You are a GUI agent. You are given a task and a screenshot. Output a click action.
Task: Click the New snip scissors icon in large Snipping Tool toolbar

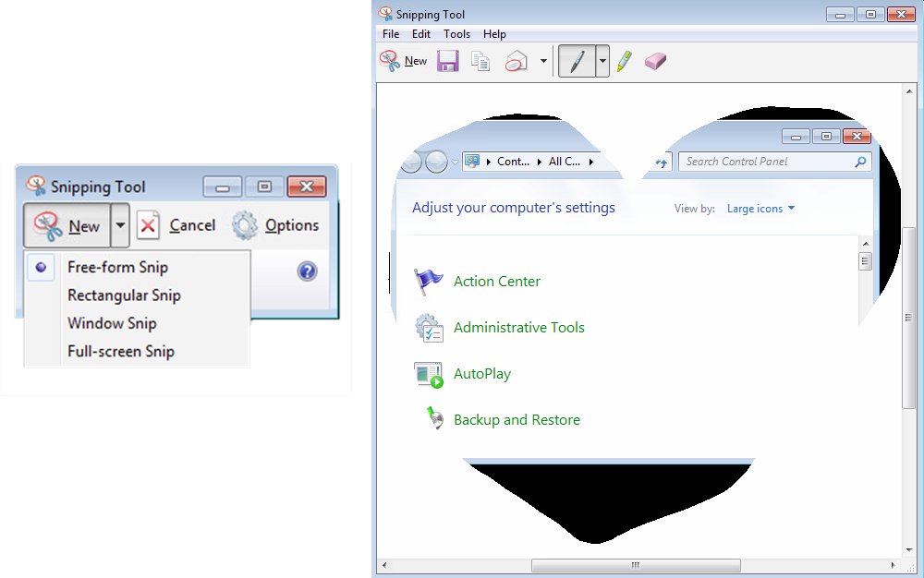point(390,61)
